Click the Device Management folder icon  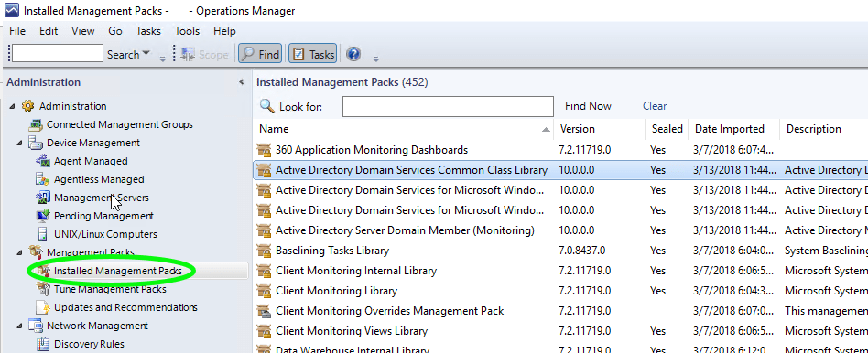(x=36, y=143)
